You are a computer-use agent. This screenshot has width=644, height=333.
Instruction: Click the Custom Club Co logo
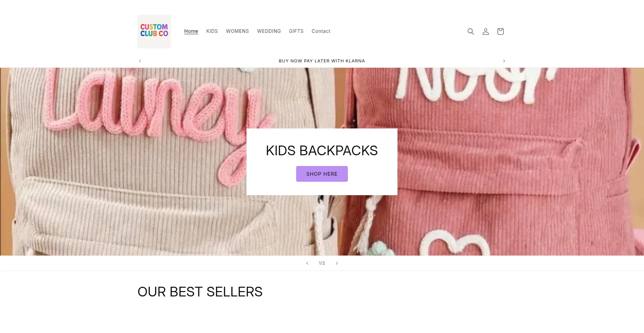click(x=154, y=31)
